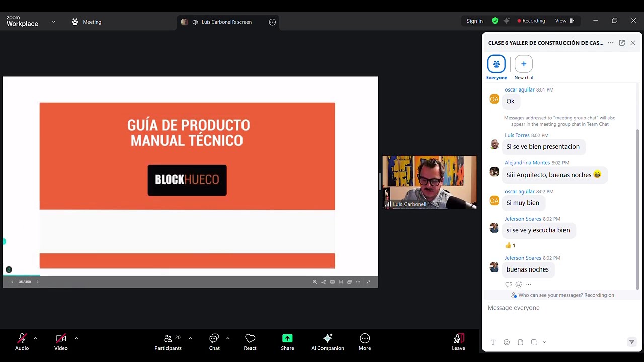Start camera with the Video button

(x=61, y=342)
